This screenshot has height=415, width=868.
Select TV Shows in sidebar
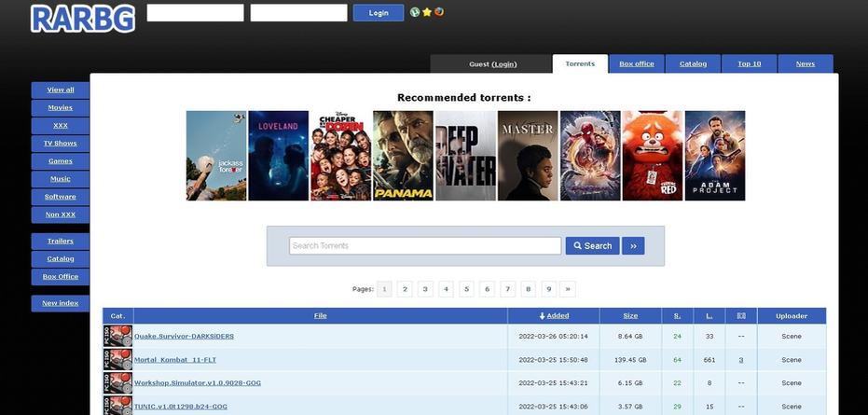point(61,143)
